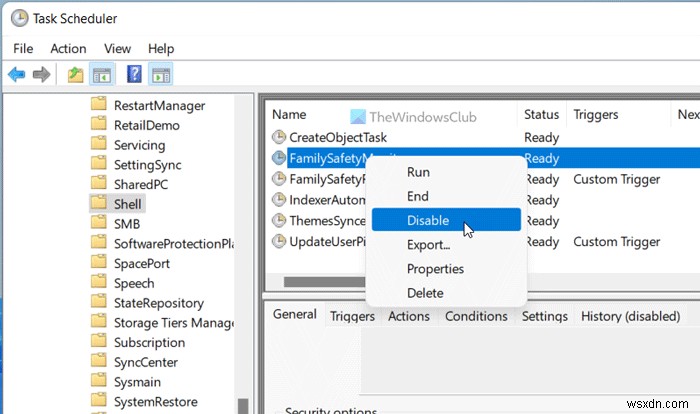
Task: Select the SoftwareProtectionPlatform tree folder
Action: (173, 244)
